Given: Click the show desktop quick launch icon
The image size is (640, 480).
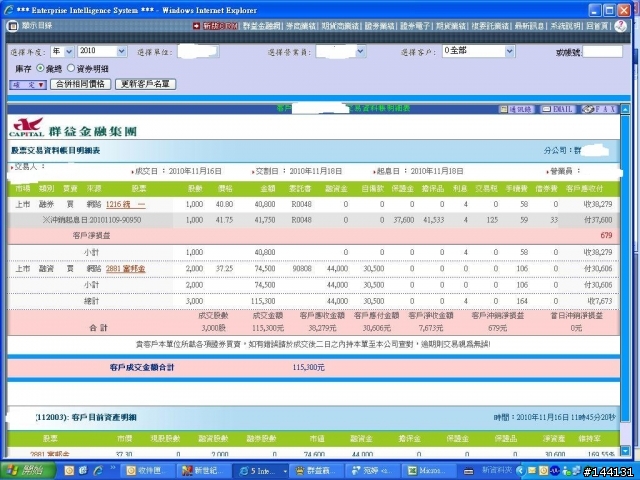Looking at the screenshot, I should coord(84,471).
